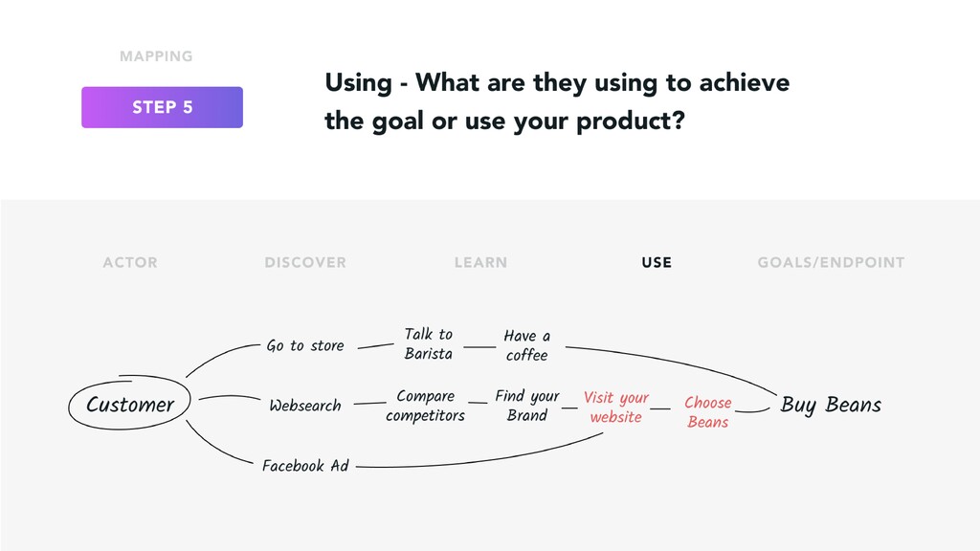980x551 pixels.
Task: Select the ACTOR column header
Action: coord(130,262)
